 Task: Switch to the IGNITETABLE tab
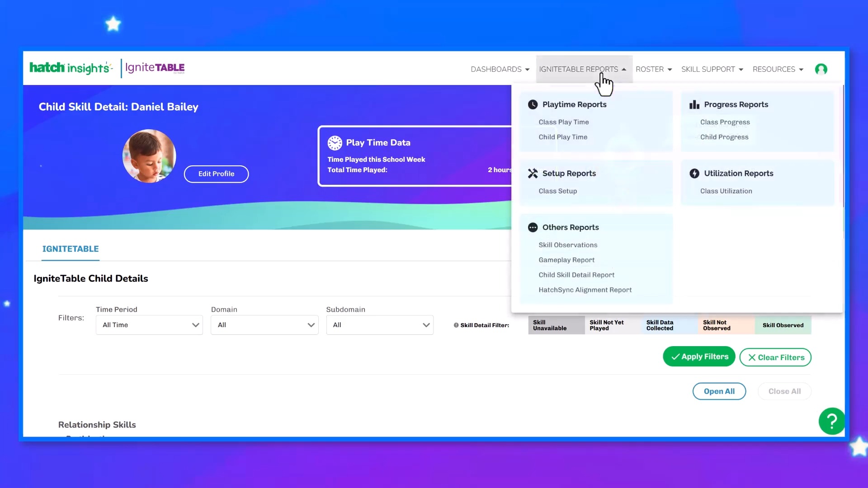(71, 249)
